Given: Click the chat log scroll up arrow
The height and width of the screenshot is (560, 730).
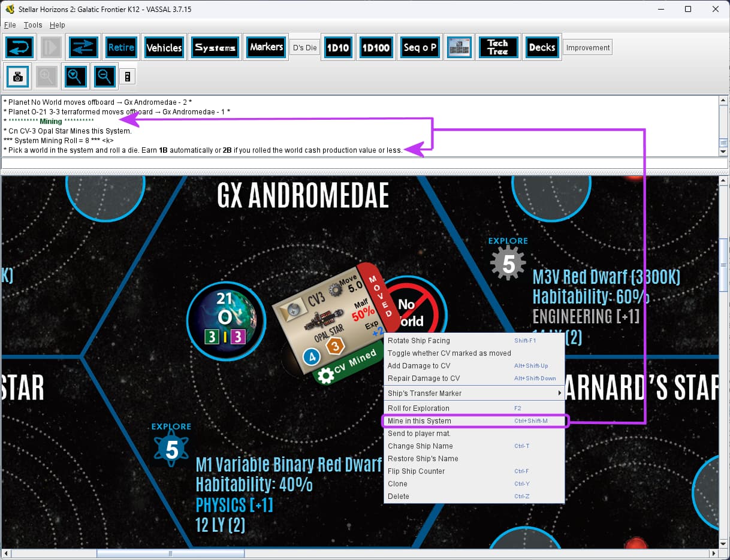Looking at the screenshot, I should 723,101.
